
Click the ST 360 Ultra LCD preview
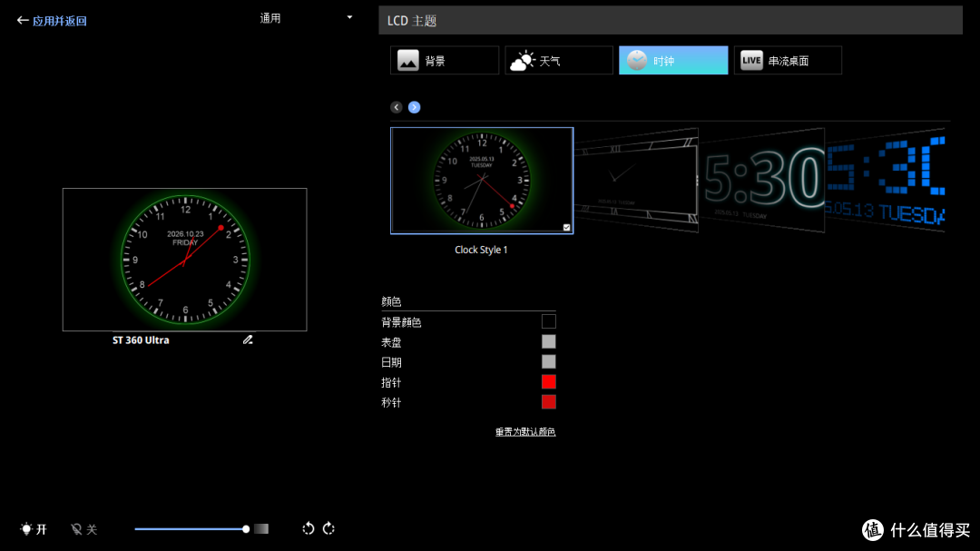pyautogui.click(x=185, y=260)
